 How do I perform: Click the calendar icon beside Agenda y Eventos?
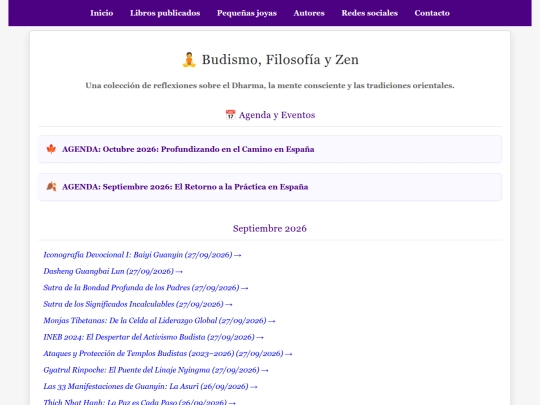click(x=230, y=115)
